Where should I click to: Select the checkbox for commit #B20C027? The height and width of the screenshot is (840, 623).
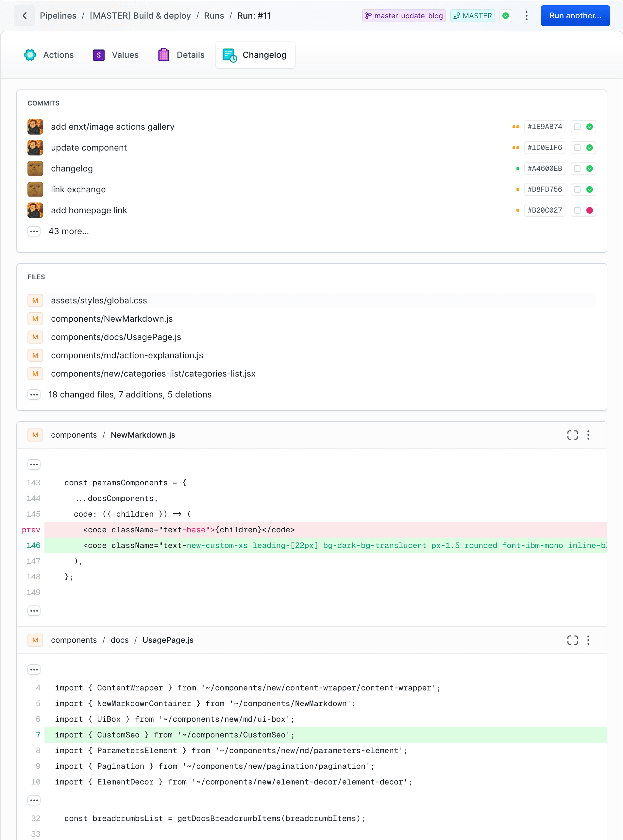pyautogui.click(x=577, y=210)
